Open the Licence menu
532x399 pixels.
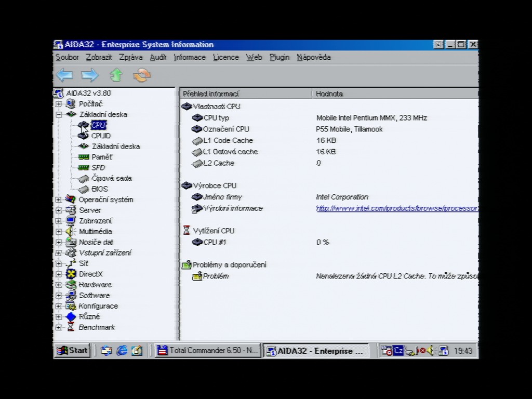tap(226, 57)
